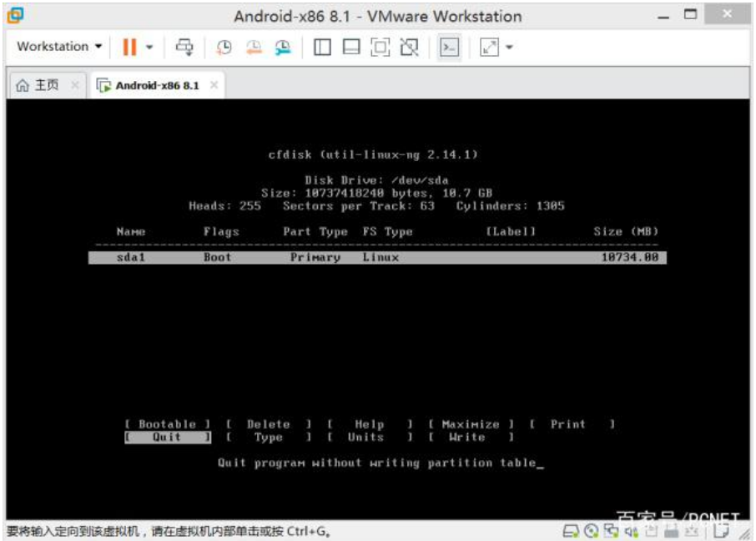The height and width of the screenshot is (541, 756).
Task: Choose the Delete option in cfdisk
Action: [269, 424]
